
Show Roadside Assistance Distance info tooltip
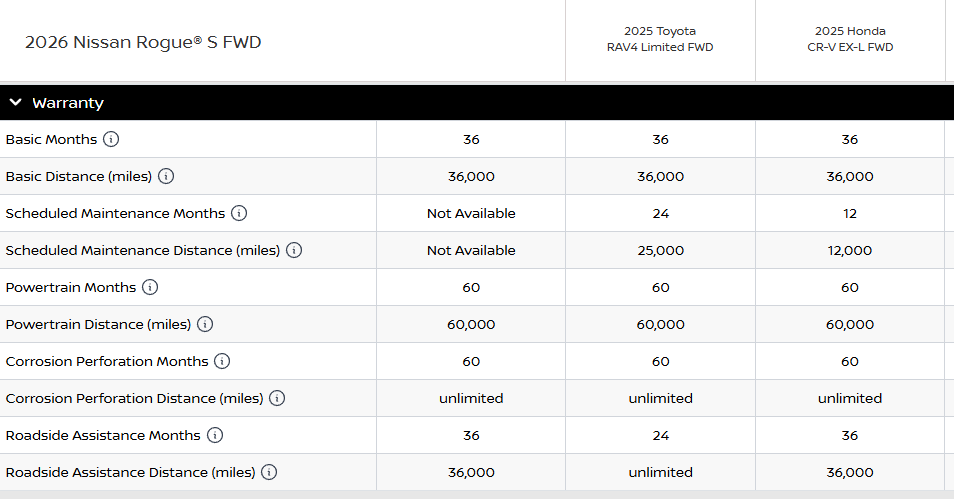click(x=269, y=472)
